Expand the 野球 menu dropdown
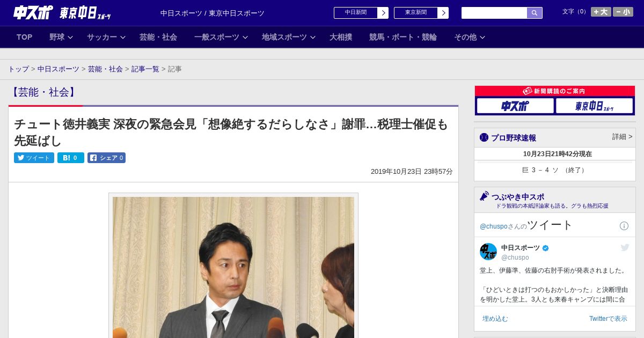The image size is (644, 338). click(x=61, y=37)
